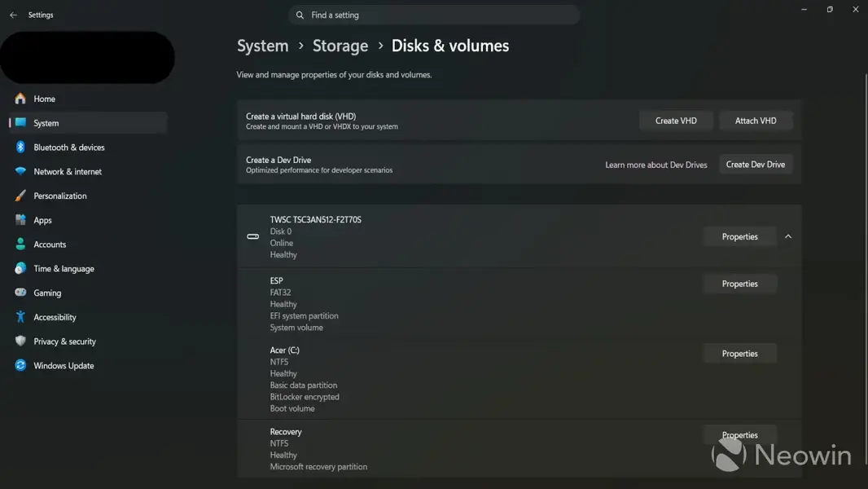This screenshot has width=868, height=489.
Task: Click the vertical scrollbar on right
Action: tap(866, 269)
